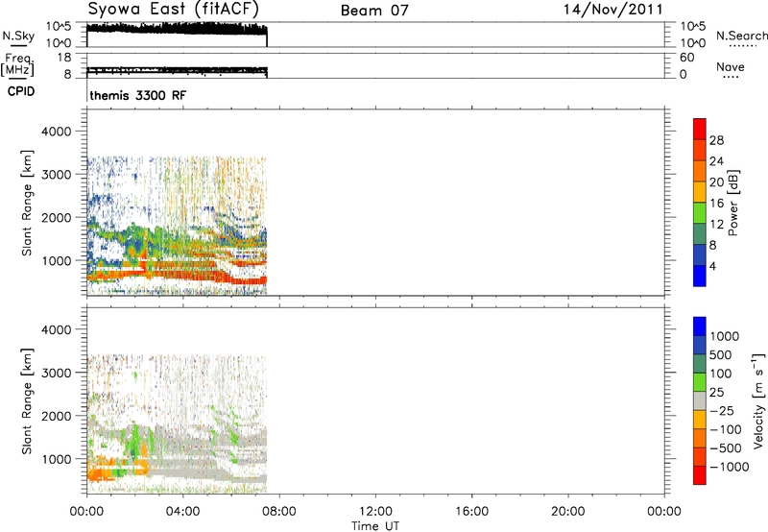Click the '16:00' time tick label
The image size is (768, 532).
(471, 512)
